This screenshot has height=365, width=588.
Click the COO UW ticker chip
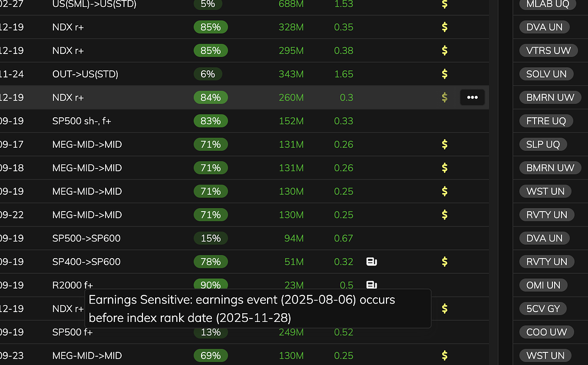click(x=546, y=332)
